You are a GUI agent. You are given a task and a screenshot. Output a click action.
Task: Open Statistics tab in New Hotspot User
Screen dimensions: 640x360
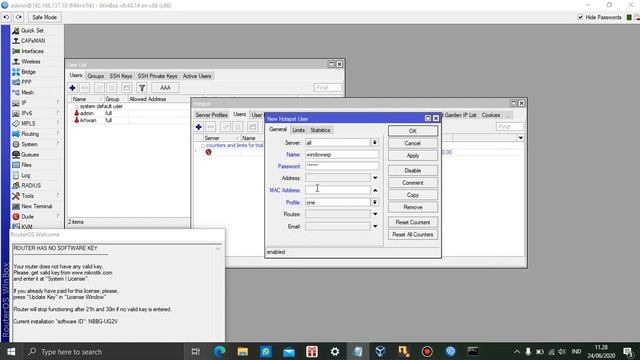point(320,130)
